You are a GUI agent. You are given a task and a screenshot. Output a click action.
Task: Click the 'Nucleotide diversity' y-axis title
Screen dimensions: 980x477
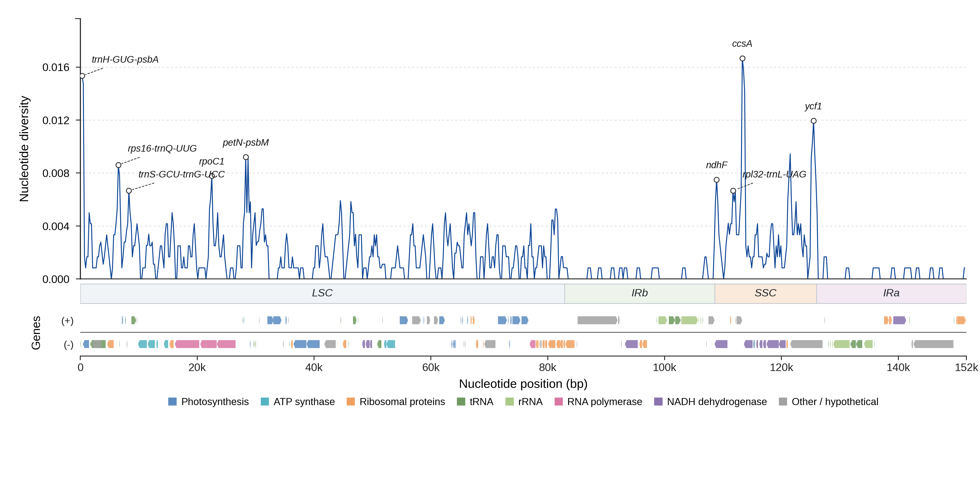coord(24,149)
